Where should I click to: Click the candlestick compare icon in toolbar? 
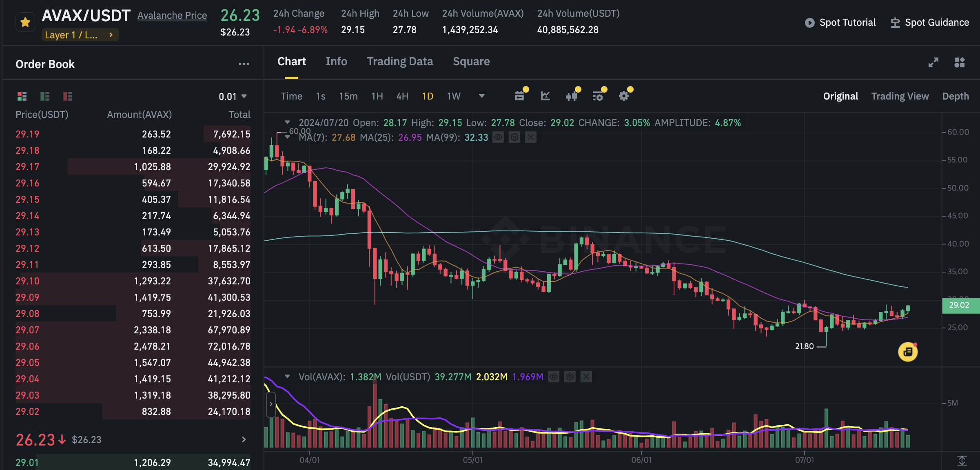click(571, 96)
